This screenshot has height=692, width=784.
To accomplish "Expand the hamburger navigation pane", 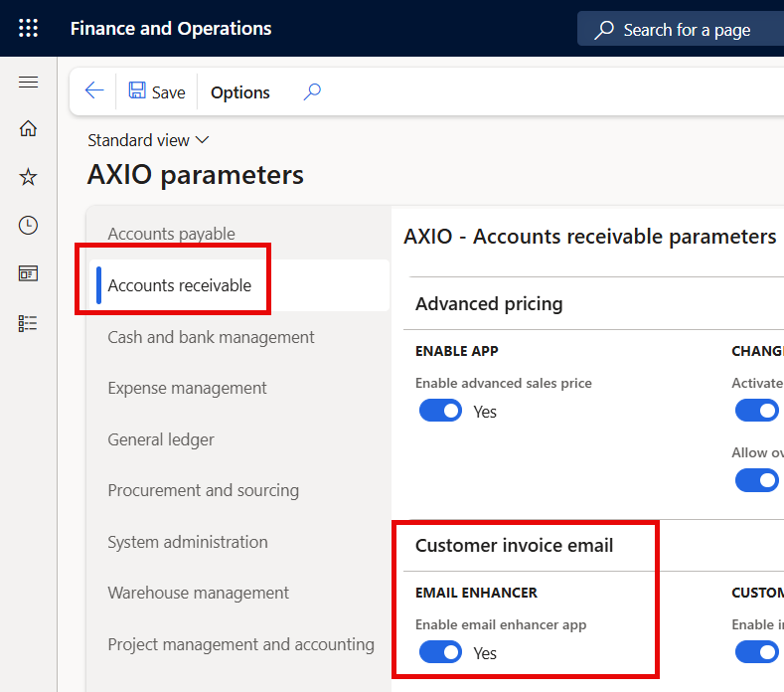I will tap(28, 83).
